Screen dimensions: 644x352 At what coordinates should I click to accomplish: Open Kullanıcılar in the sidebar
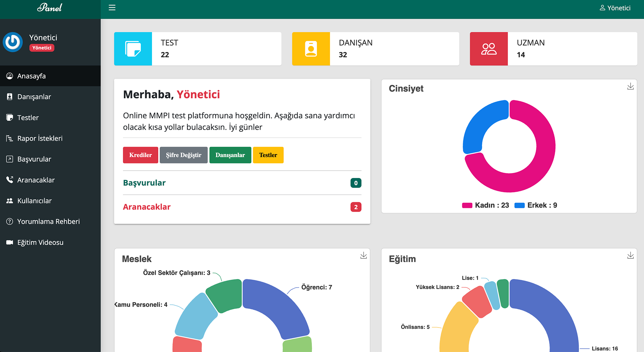tap(50, 201)
